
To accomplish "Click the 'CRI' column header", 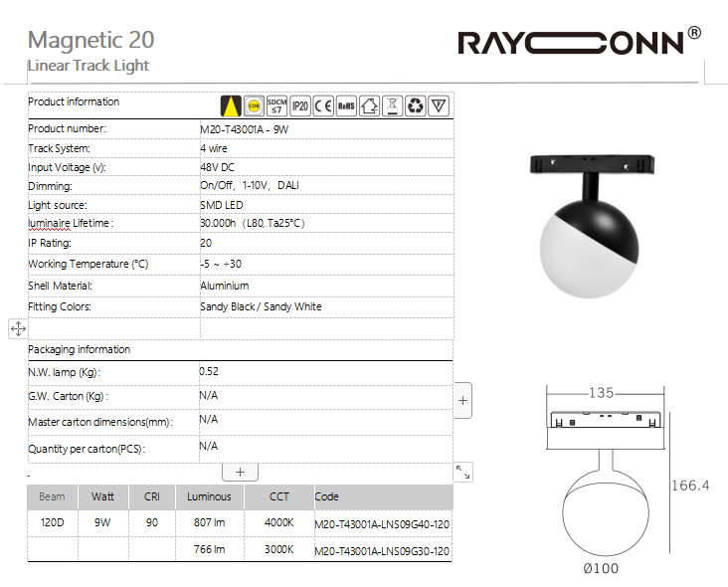I will click(152, 496).
